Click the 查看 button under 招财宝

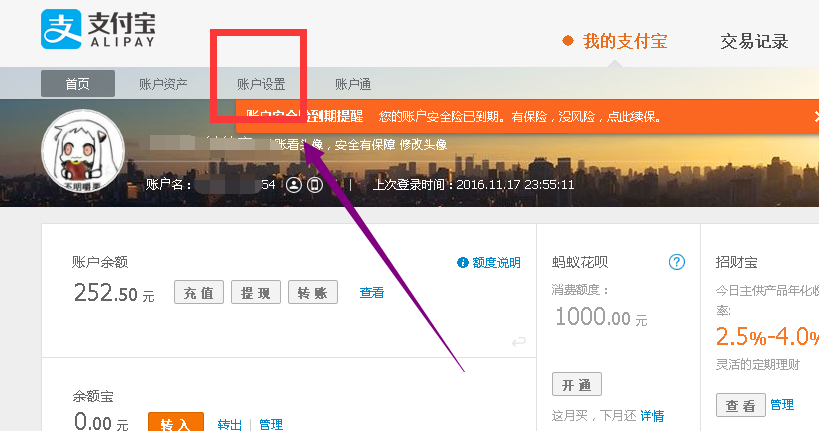pyautogui.click(x=741, y=405)
